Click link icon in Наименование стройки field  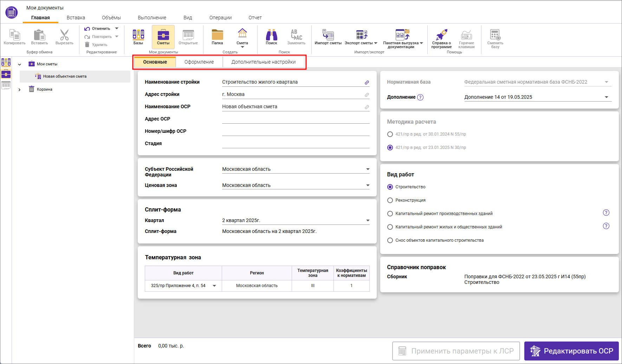point(367,83)
